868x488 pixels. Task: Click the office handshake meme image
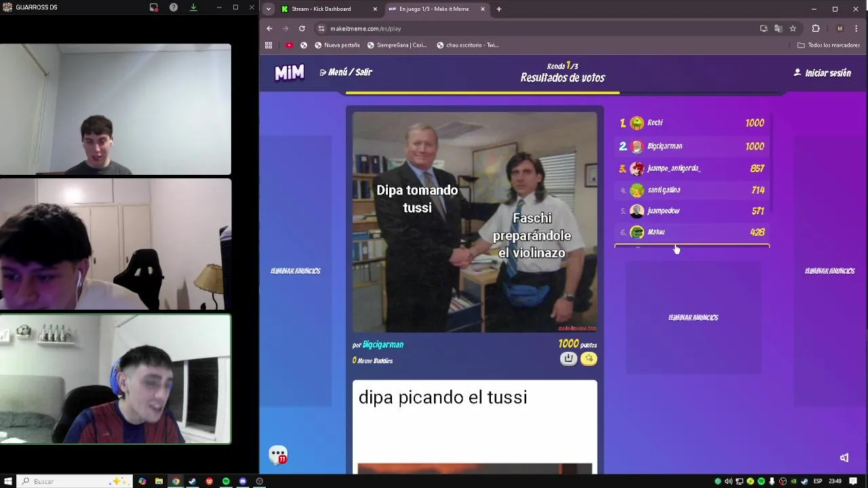tap(475, 222)
